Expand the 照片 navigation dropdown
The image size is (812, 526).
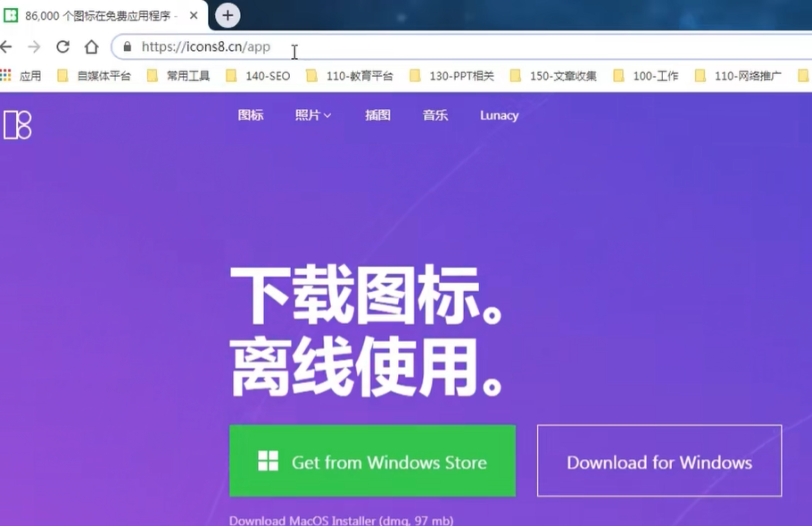coord(313,115)
